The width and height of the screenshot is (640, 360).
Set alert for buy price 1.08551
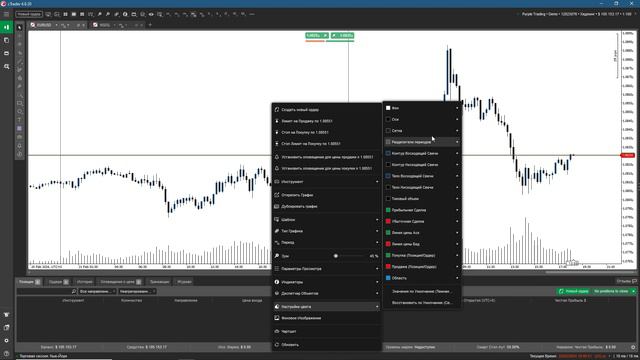[327, 168]
